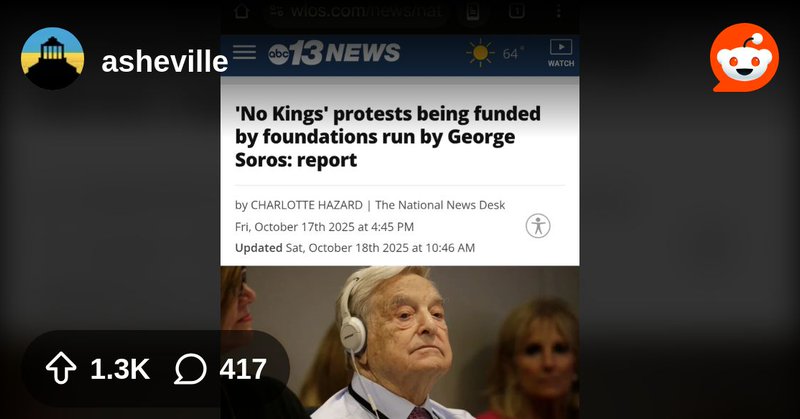Open the asheville subreddit avatar
The image size is (800, 419).
(53, 59)
